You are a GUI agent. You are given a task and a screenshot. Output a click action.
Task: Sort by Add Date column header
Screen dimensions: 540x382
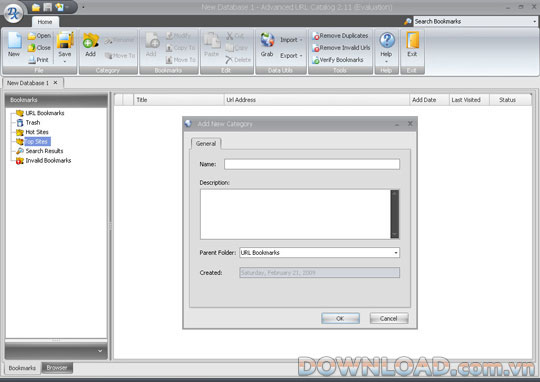click(429, 100)
